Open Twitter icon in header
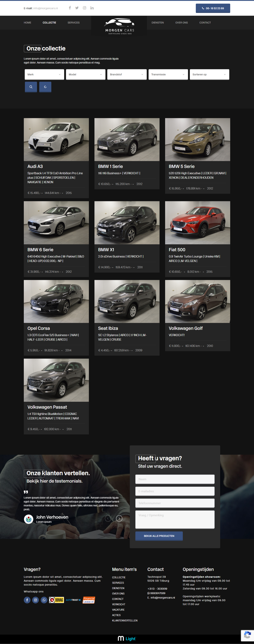Screen dimensions: 254x644 (77, 8)
